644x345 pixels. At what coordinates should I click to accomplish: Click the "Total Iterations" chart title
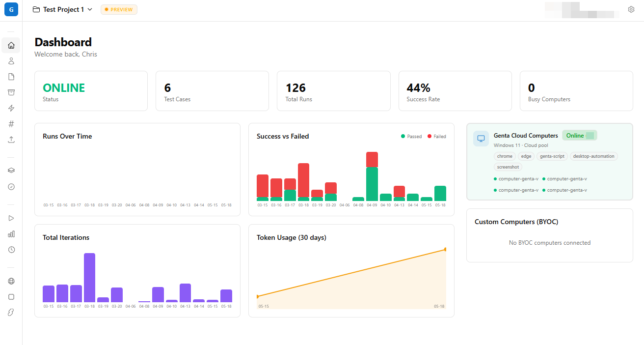pyautogui.click(x=66, y=237)
